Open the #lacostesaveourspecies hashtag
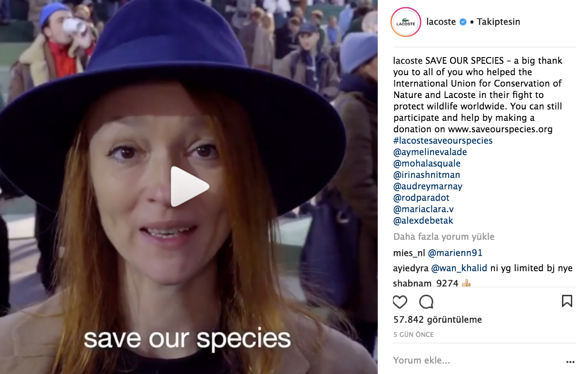Image resolution: width=588 pixels, height=374 pixels. (x=443, y=141)
